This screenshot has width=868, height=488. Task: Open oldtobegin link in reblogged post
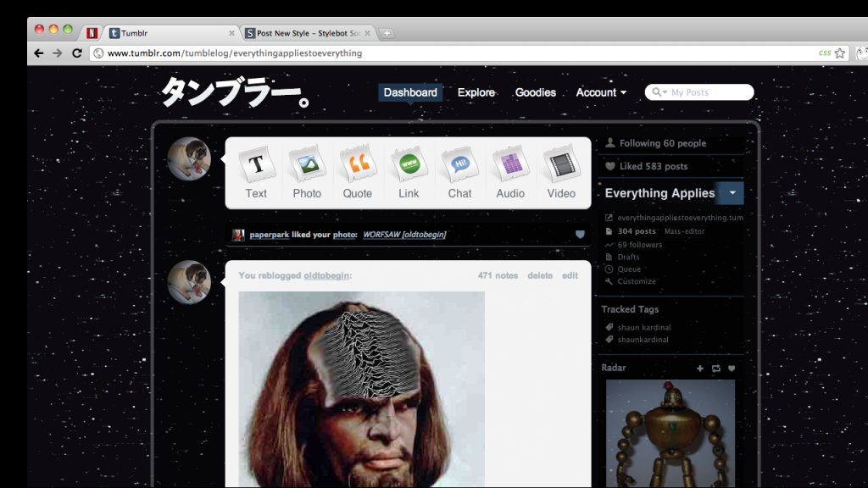(x=326, y=275)
